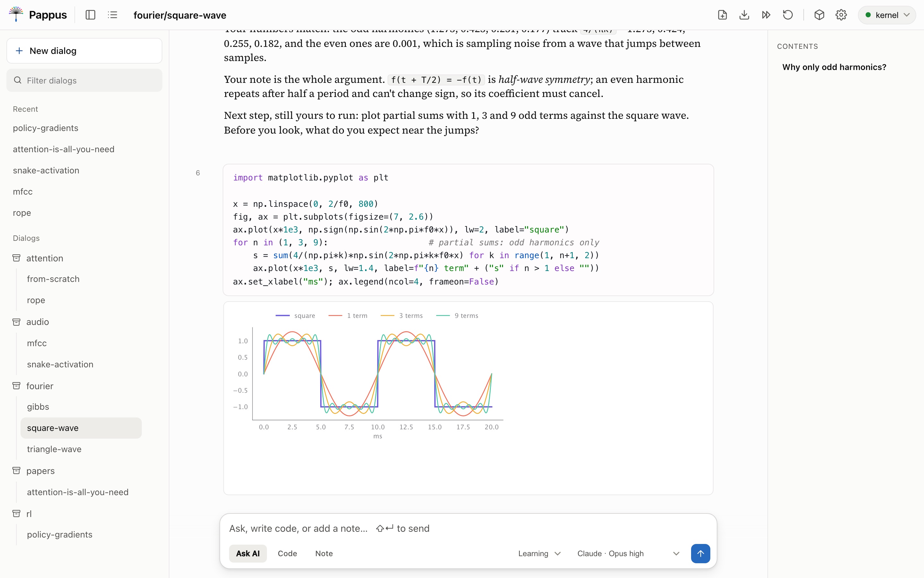Click the archive icon next to fourier
The height and width of the screenshot is (578, 924).
pyautogui.click(x=16, y=386)
